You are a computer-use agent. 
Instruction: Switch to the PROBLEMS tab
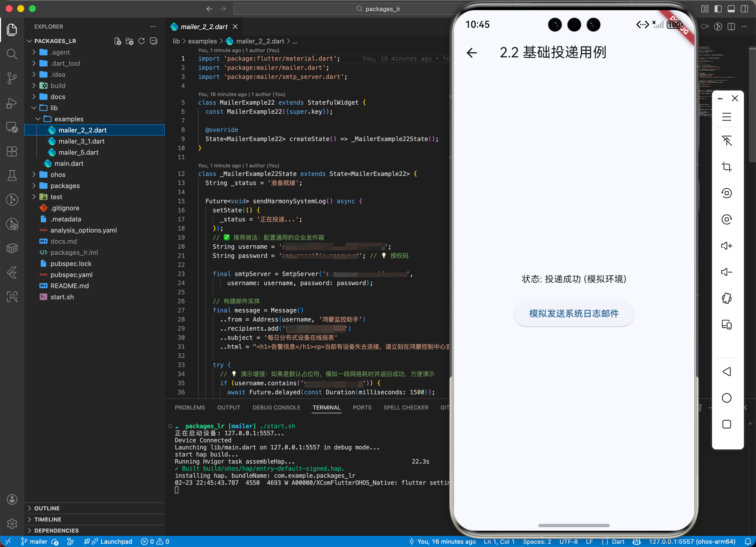point(190,407)
